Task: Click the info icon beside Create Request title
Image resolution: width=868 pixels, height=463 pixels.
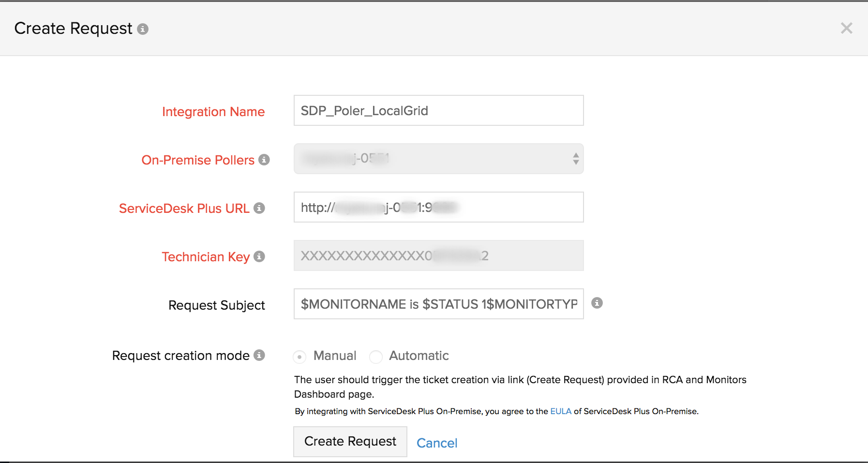Action: (x=142, y=29)
